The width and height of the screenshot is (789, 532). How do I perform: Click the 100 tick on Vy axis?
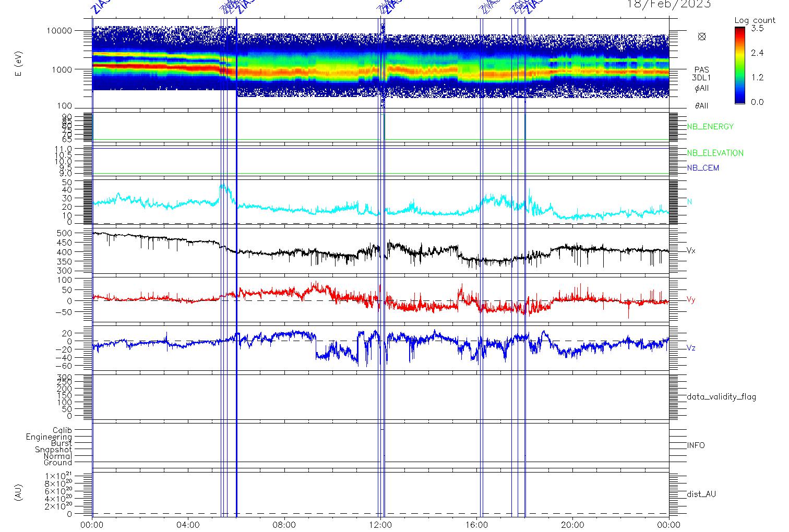click(x=65, y=280)
